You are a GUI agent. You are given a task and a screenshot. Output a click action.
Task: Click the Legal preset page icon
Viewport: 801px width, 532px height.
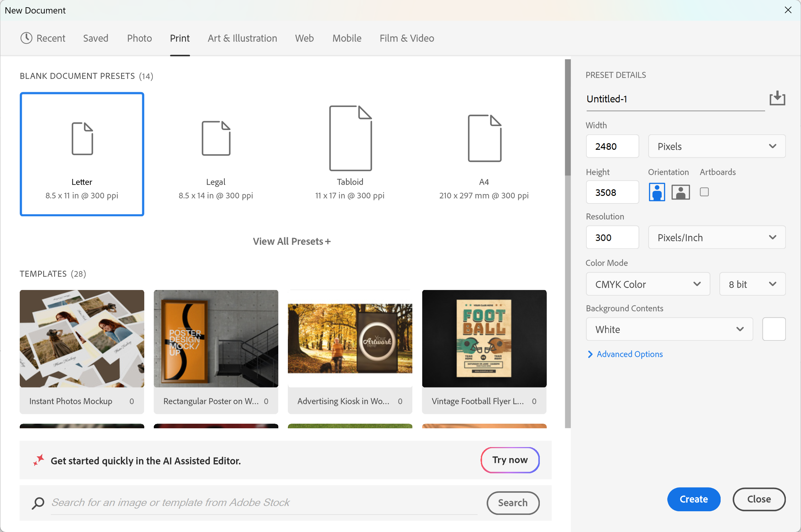pyautogui.click(x=216, y=138)
